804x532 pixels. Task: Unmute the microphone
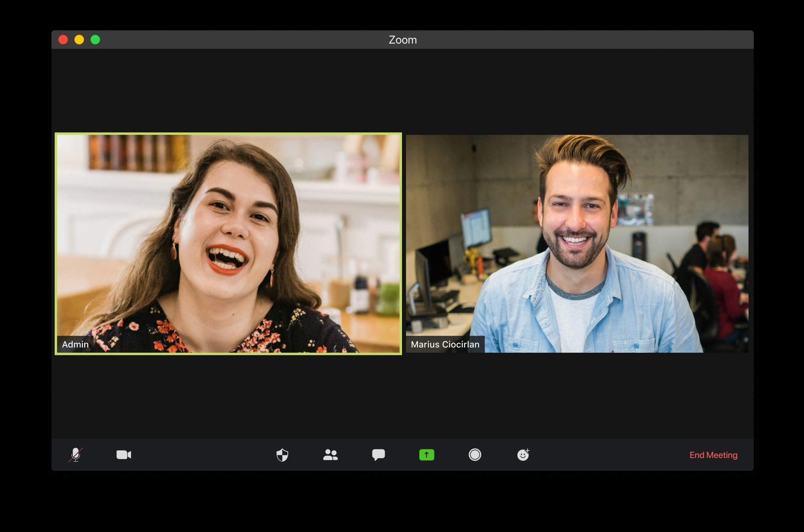pyautogui.click(x=76, y=455)
